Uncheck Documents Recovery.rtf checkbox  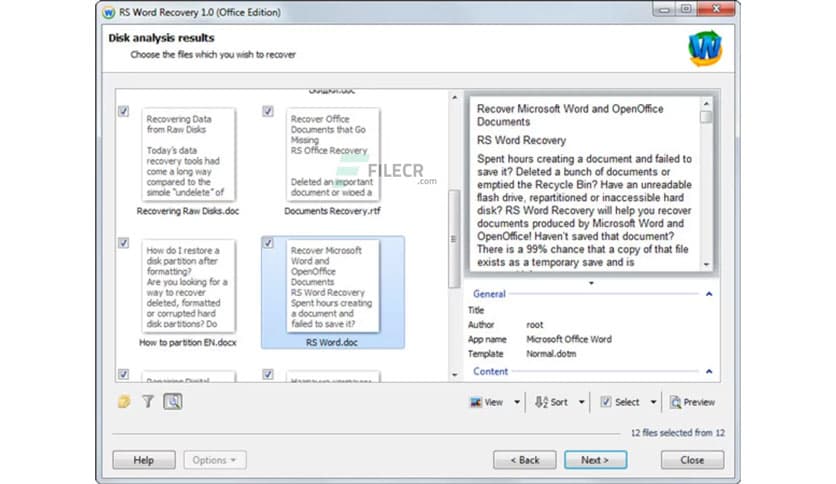point(268,111)
